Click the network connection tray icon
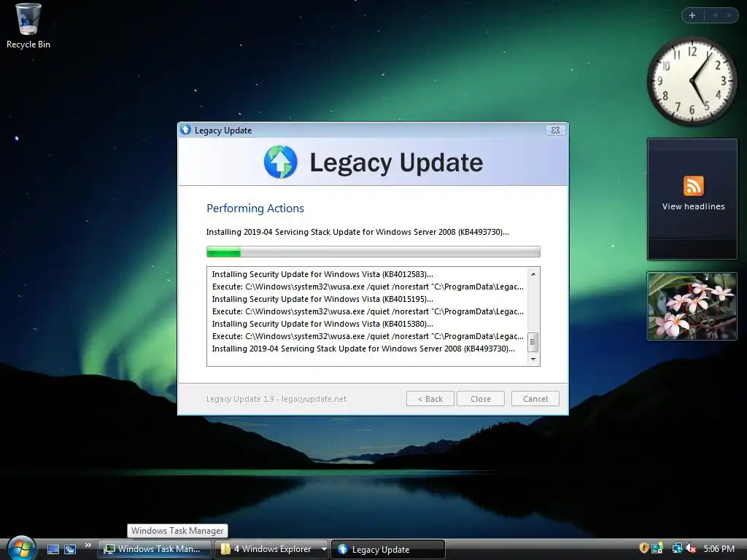747x560 pixels. point(677,548)
